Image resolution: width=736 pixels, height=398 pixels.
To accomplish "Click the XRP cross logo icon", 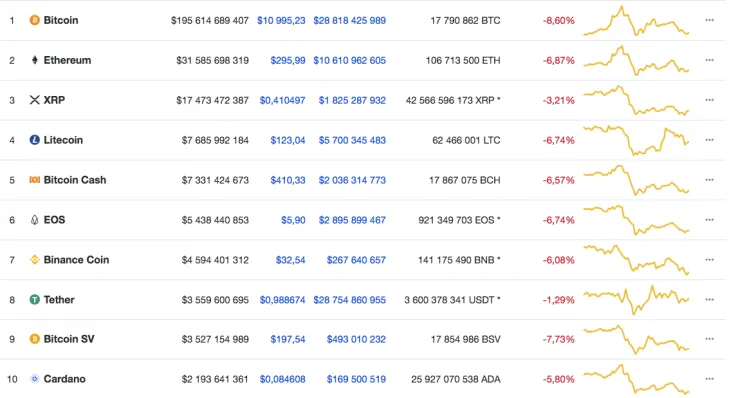I will pyautogui.click(x=34, y=100).
